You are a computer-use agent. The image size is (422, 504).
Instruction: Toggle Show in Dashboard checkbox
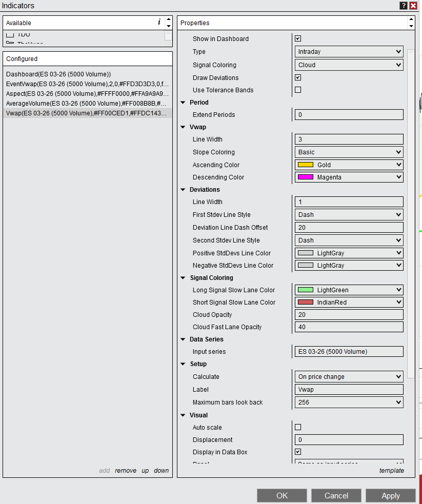[298, 39]
